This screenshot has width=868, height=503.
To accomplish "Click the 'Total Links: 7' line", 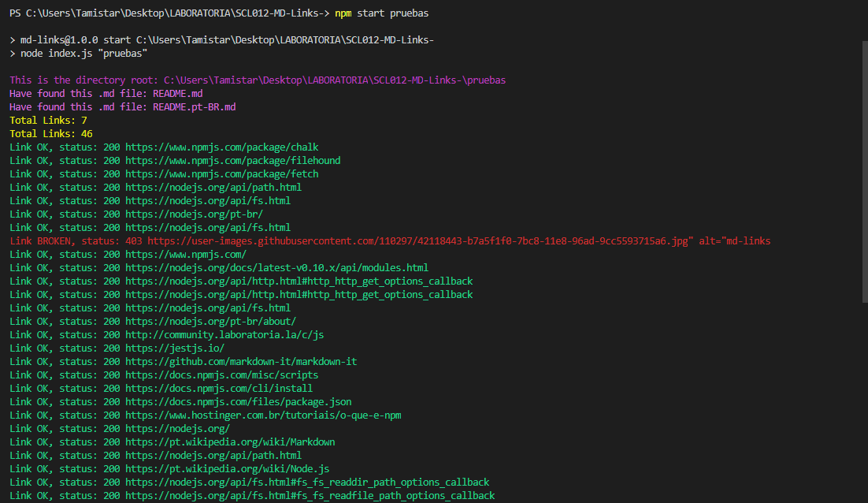I will pyautogui.click(x=48, y=120).
